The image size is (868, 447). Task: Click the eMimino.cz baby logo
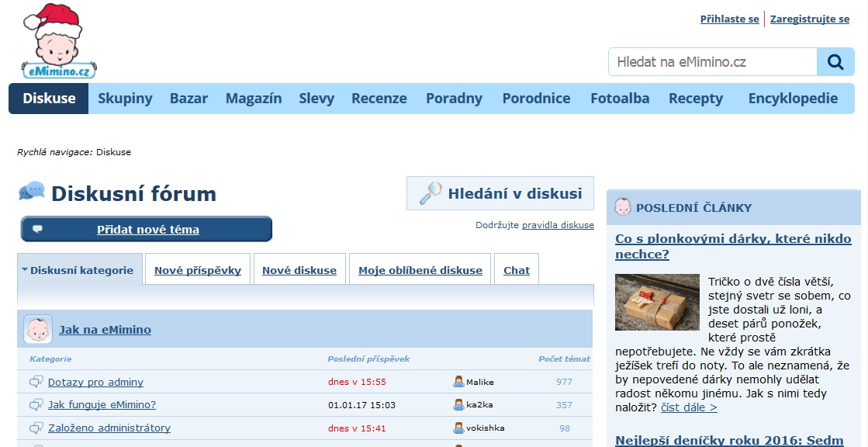pos(59,42)
